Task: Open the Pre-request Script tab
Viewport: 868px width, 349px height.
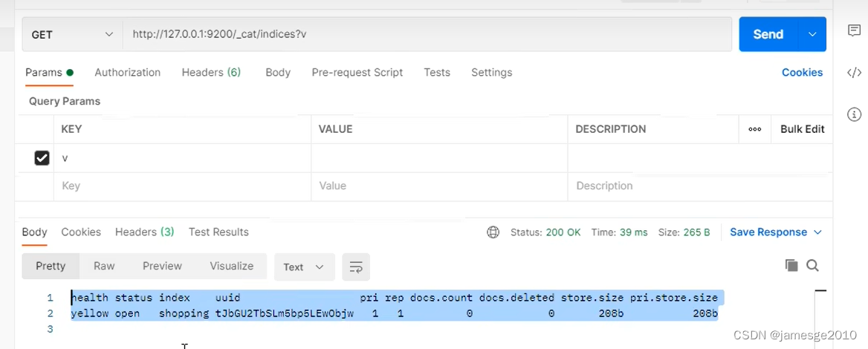Action: (357, 73)
